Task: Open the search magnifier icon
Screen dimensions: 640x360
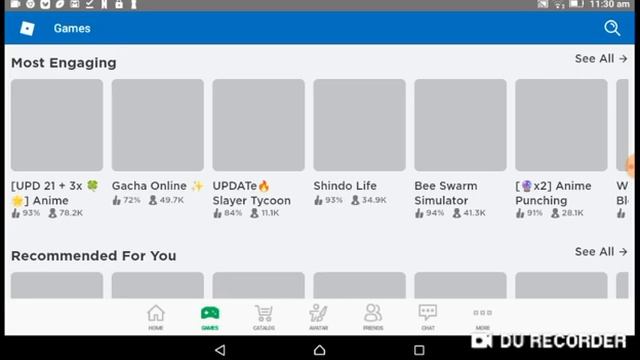Action: 612,28
